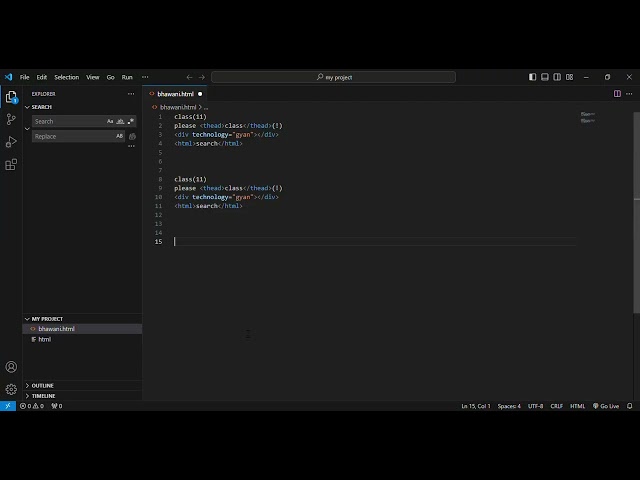Click Ln 15, Col 1 status item
Screen dimensions: 640x480
click(x=476, y=406)
